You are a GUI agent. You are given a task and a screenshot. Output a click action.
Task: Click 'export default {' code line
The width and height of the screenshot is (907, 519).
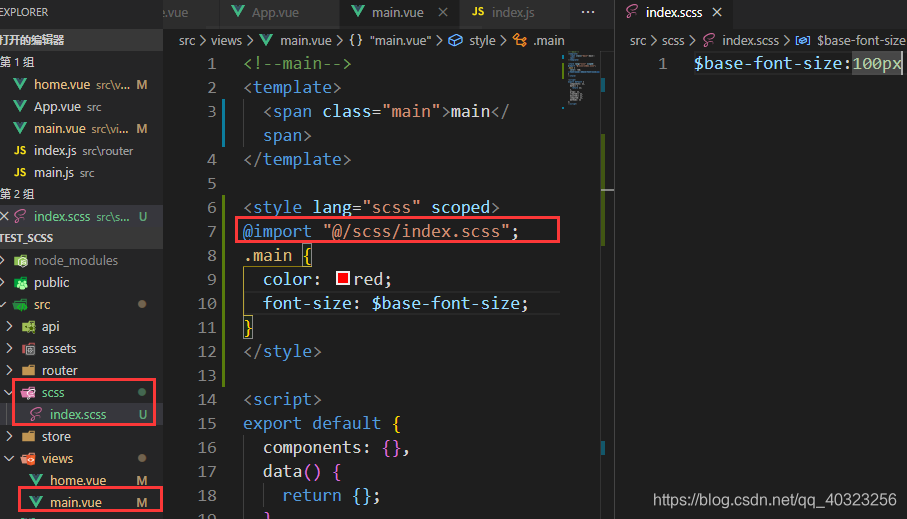coord(322,424)
